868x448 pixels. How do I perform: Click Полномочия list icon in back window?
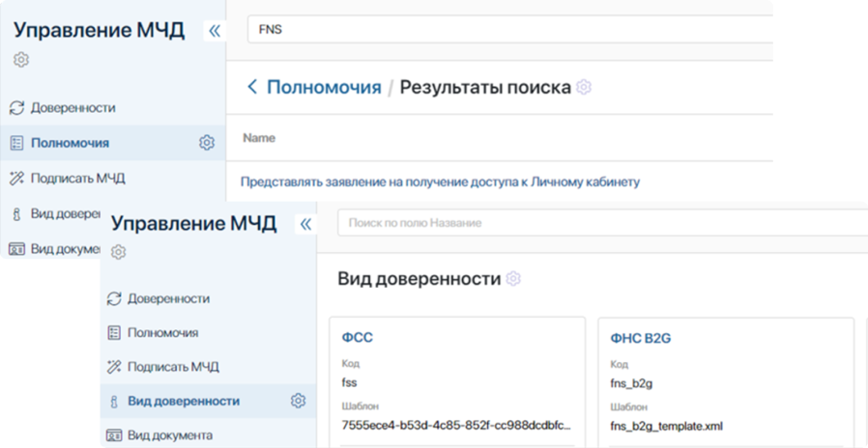pos(17,143)
